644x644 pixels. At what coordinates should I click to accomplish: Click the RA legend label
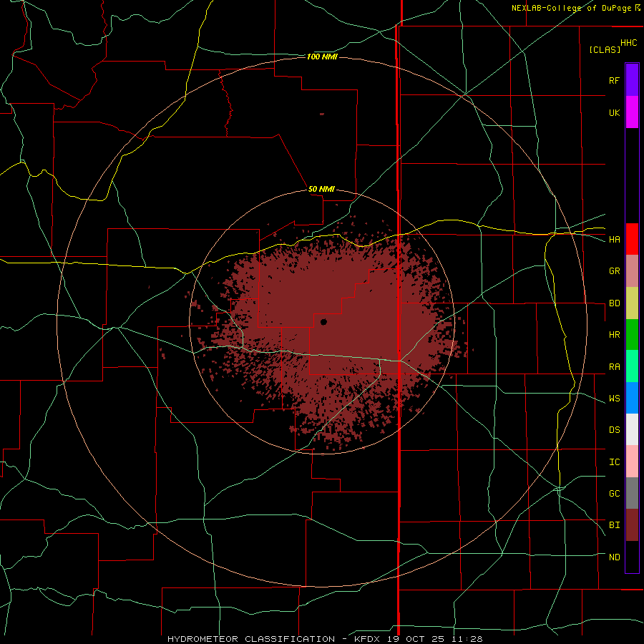pos(614,367)
